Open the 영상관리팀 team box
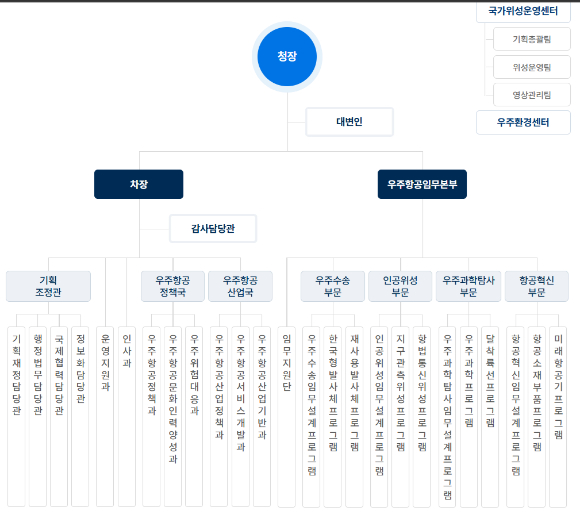Screen dimensions: 580x512 click(x=532, y=95)
